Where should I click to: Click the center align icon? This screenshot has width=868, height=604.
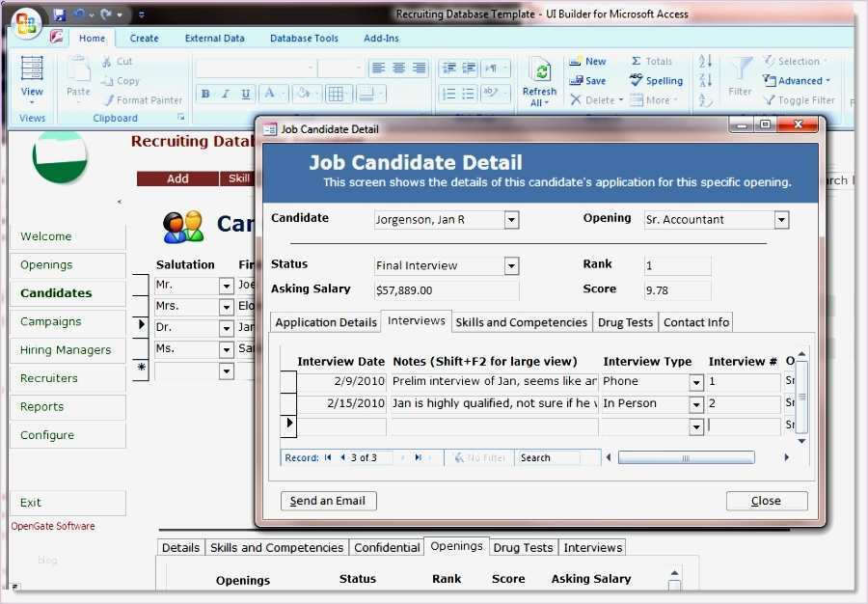pos(398,69)
